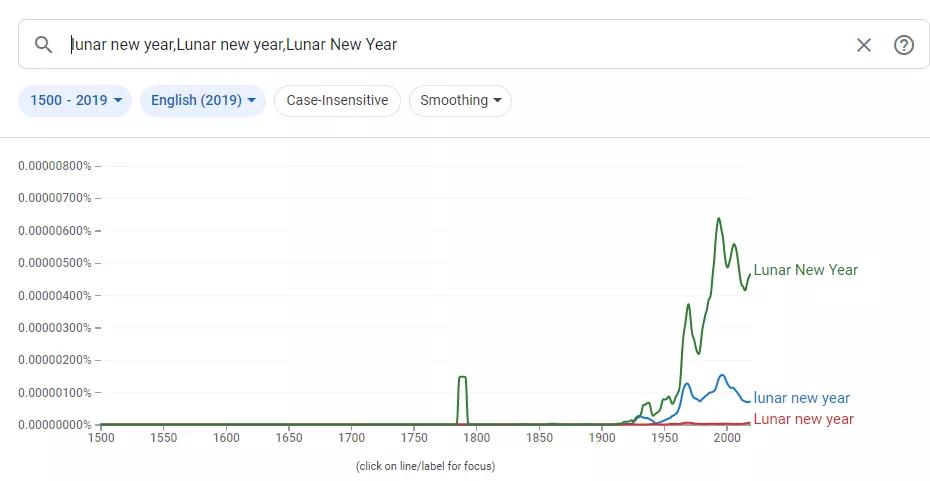Image resolution: width=930 pixels, height=481 pixels.
Task: Clear the search query with X icon
Action: coord(864,44)
